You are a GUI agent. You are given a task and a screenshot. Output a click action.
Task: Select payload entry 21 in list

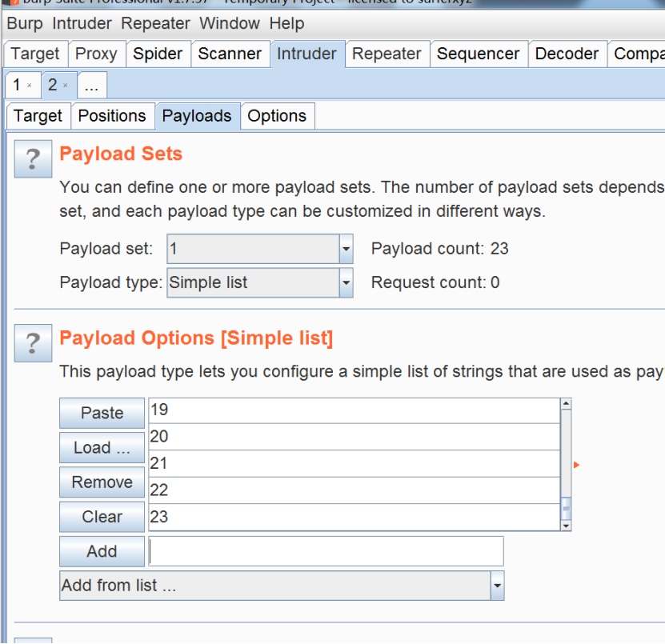pyautogui.click(x=355, y=463)
